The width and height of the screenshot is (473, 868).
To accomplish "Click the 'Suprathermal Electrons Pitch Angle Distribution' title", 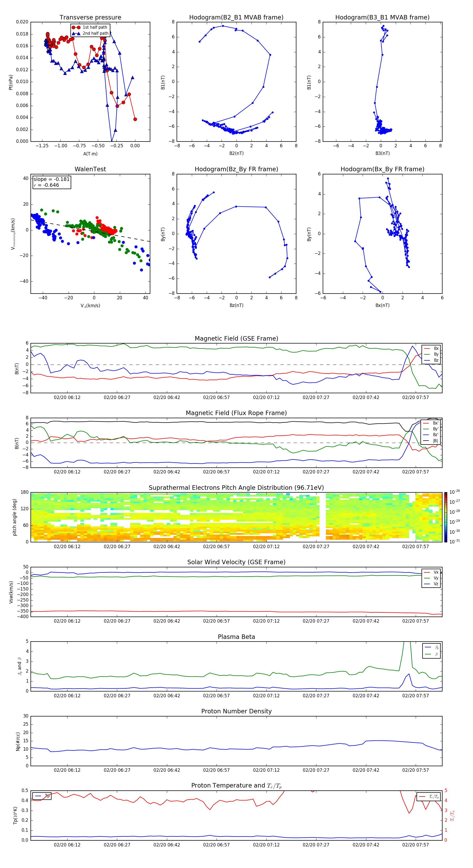I will point(236,488).
